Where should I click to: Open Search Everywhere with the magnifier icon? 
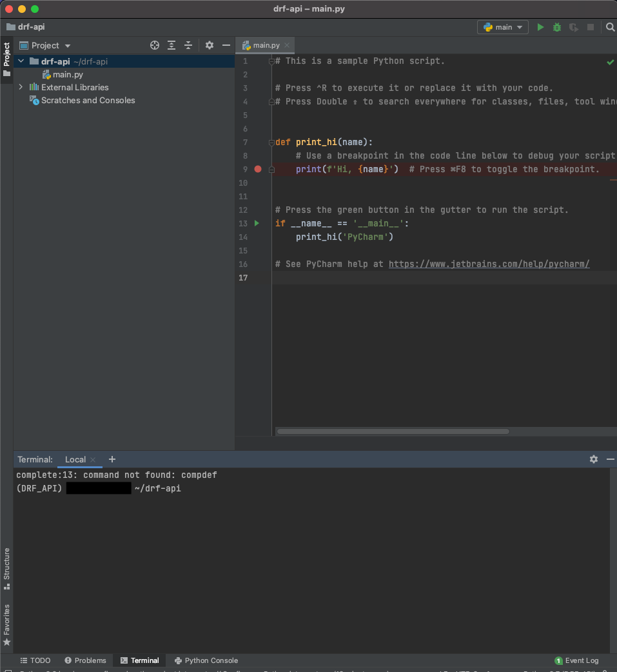(x=609, y=27)
